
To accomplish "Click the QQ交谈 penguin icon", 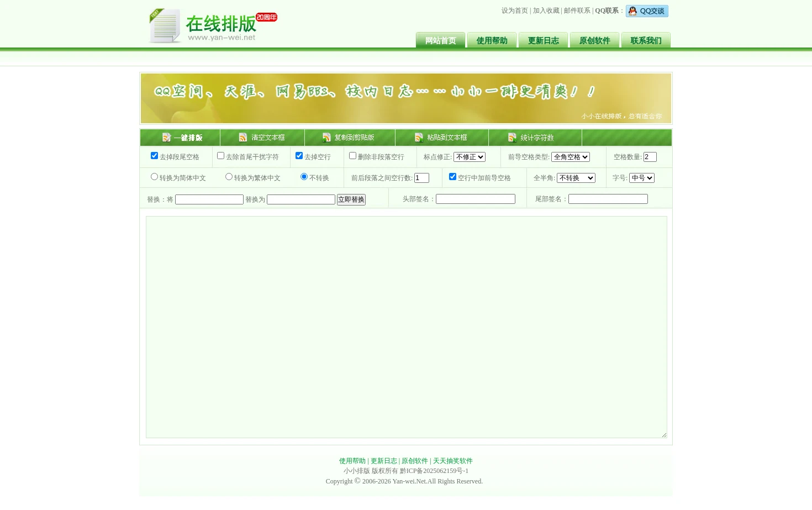I will click(632, 11).
